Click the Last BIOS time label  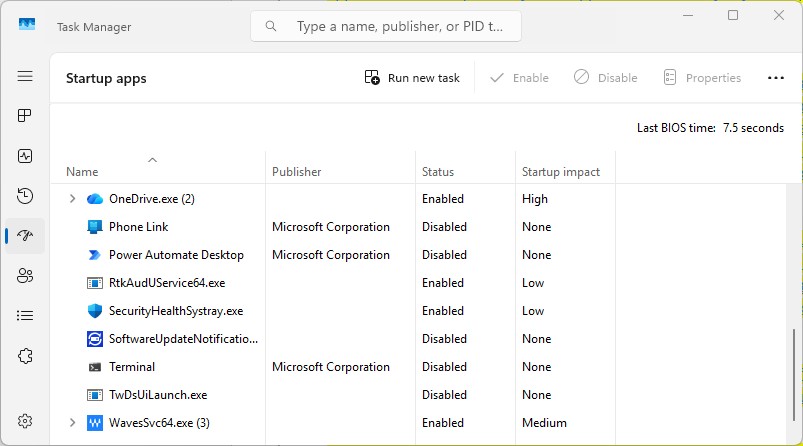pyautogui.click(x=676, y=128)
